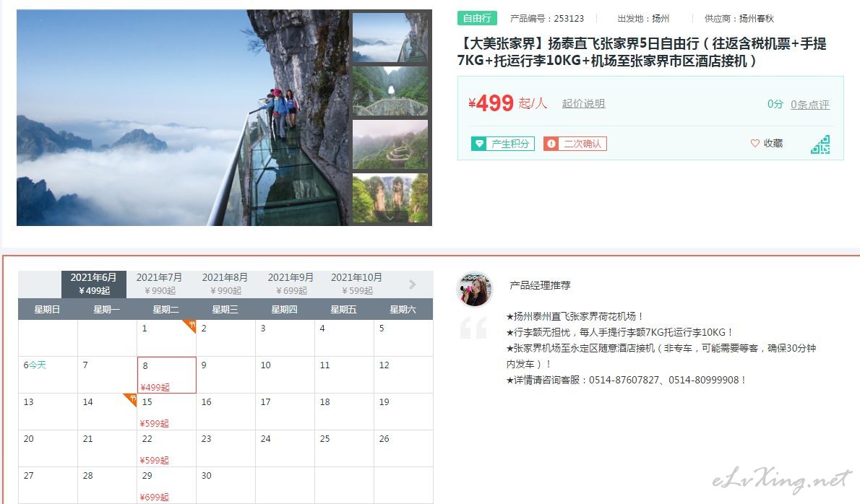This screenshot has height=504, width=860.
Task: Open the 0条点评 reviews link
Action: (x=810, y=105)
